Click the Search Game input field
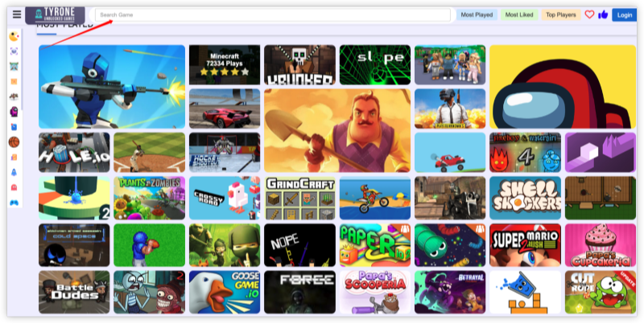The image size is (644, 324). (x=273, y=14)
